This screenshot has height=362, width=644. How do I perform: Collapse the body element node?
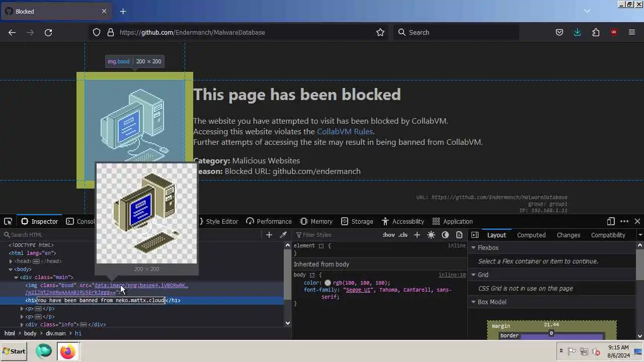tap(11, 269)
